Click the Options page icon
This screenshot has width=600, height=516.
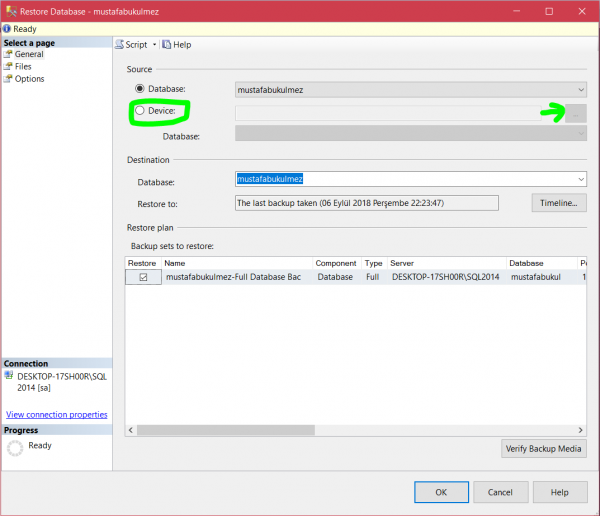click(8, 79)
